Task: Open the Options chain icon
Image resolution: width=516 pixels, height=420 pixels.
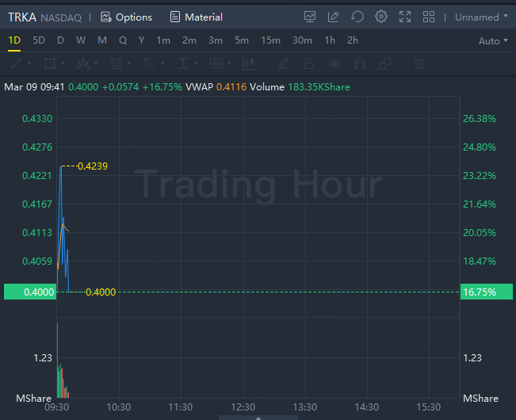Action: click(105, 17)
